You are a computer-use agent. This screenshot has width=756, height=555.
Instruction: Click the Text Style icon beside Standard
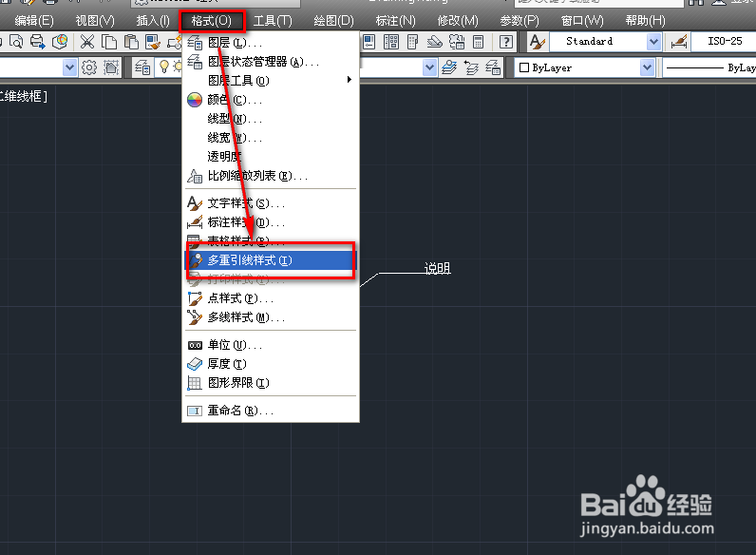(537, 42)
